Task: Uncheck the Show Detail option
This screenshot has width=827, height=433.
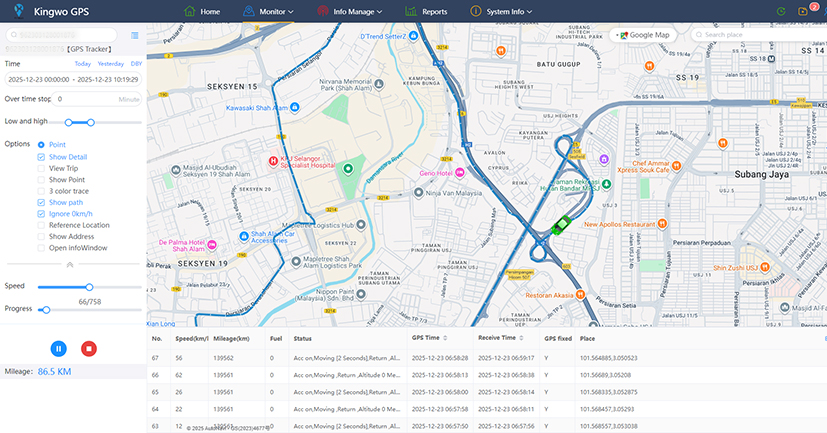Action: click(41, 157)
